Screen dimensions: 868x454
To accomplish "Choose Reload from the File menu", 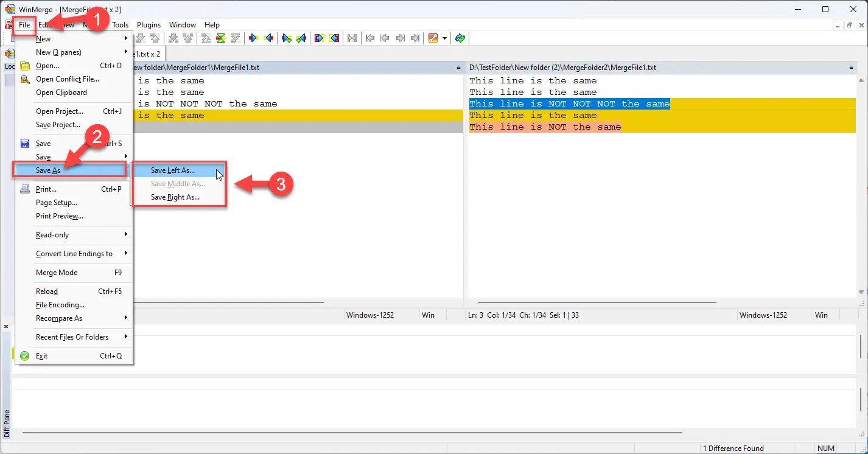I will [x=74, y=292].
